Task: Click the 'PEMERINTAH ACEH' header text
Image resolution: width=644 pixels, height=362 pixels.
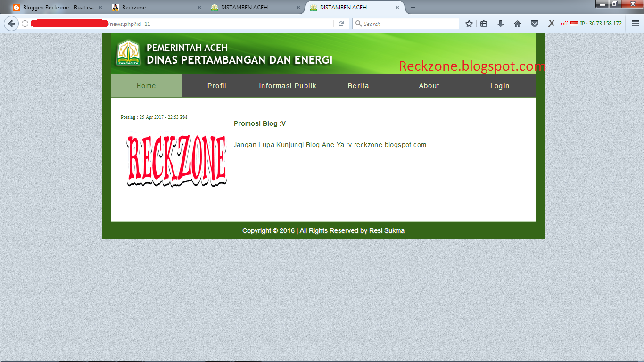Action: click(187, 48)
